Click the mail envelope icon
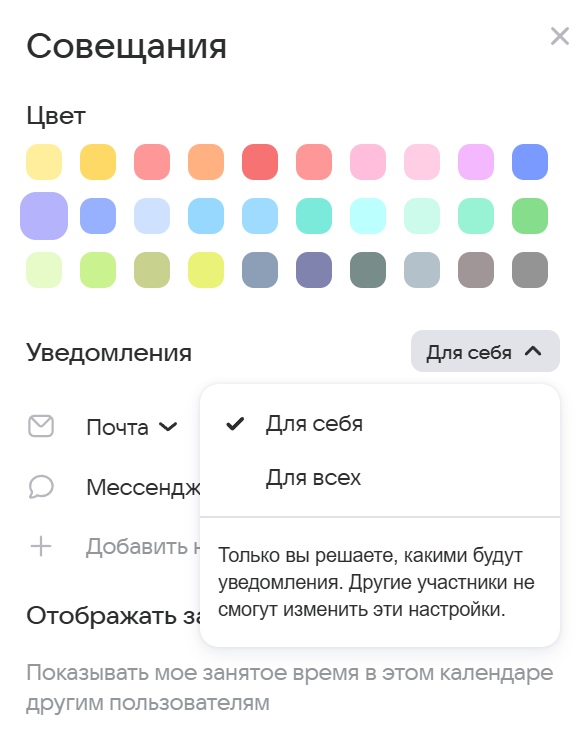The width and height of the screenshot is (588, 742). (x=41, y=426)
